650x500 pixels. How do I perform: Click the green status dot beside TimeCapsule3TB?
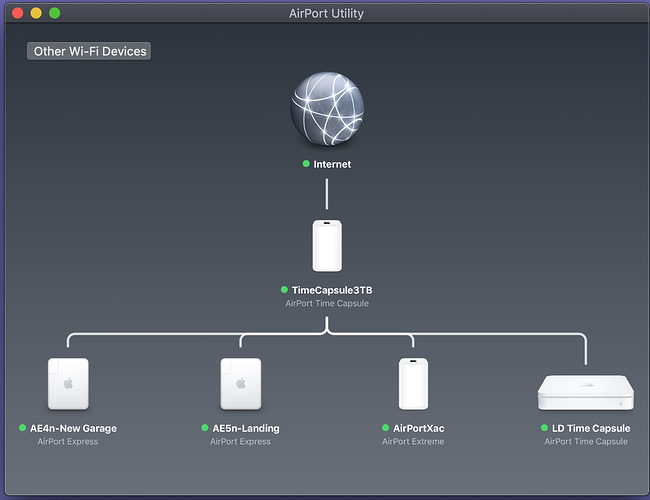click(284, 289)
